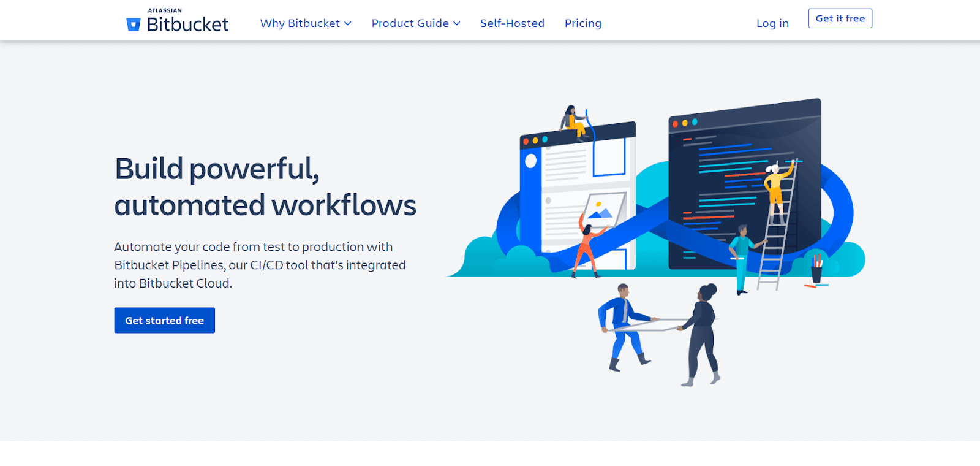Click the Get started free button
The width and height of the screenshot is (980, 466).
point(165,321)
